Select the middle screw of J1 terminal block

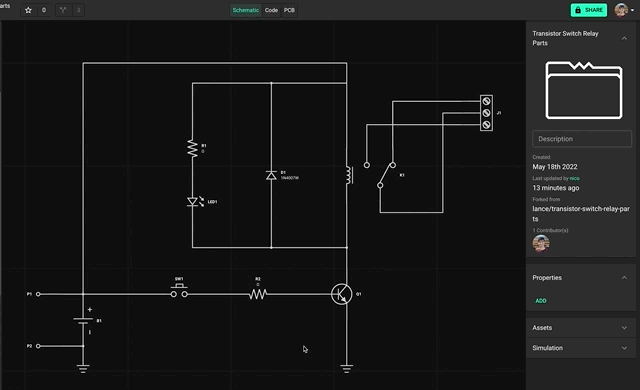486,113
